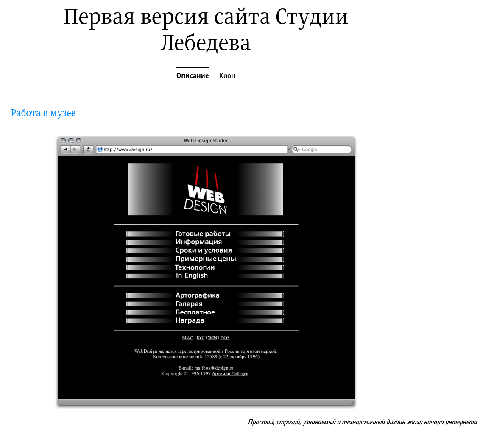483x448 pixels.
Task: Click the trademark notice line starting with WebDesign является
Action: 206,351
